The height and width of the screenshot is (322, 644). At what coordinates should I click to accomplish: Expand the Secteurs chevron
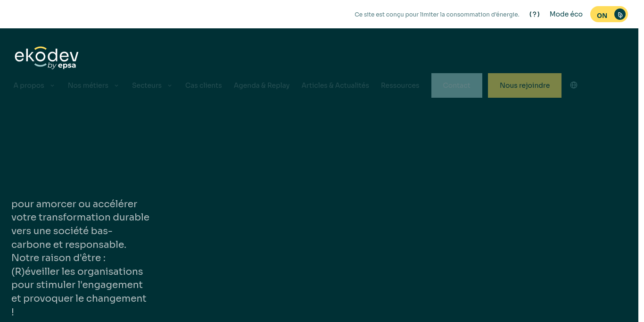tap(170, 85)
